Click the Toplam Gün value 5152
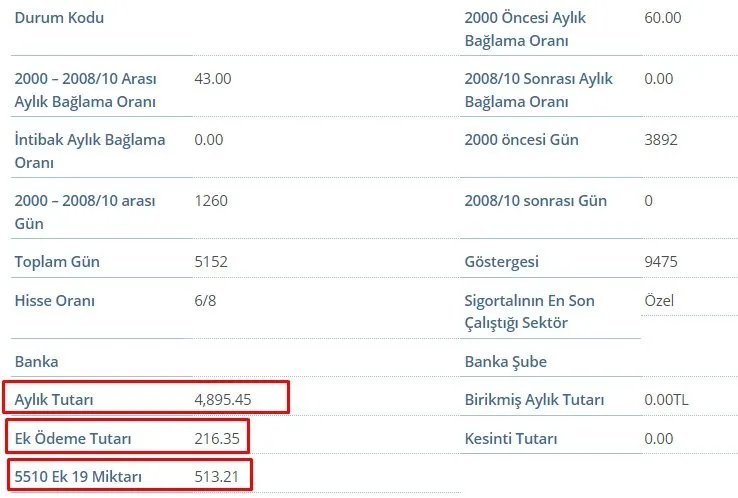The width and height of the screenshot is (738, 498). (211, 262)
